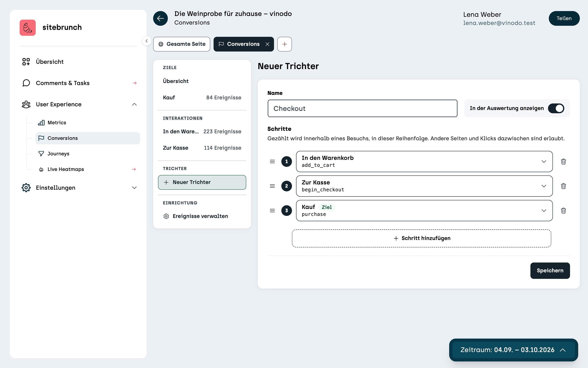Delete step 1 In den Warenkorb
The image size is (588, 368).
pyautogui.click(x=563, y=161)
